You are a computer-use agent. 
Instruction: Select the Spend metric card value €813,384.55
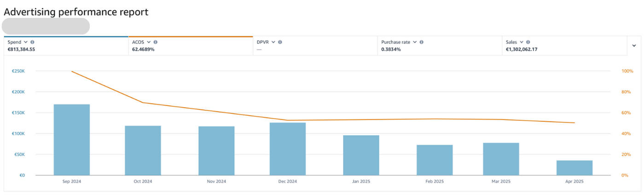tap(21, 49)
